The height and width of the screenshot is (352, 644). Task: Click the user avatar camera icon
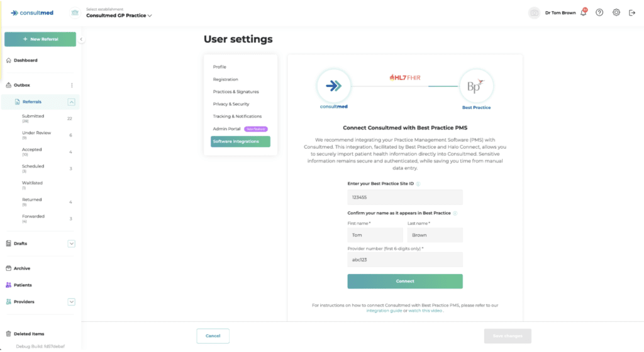(x=534, y=13)
